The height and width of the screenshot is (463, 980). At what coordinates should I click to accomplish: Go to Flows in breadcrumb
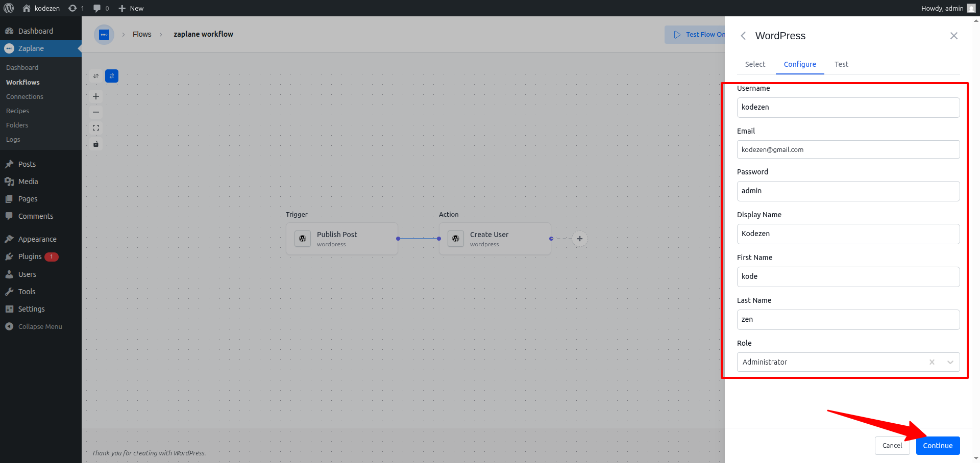(142, 34)
